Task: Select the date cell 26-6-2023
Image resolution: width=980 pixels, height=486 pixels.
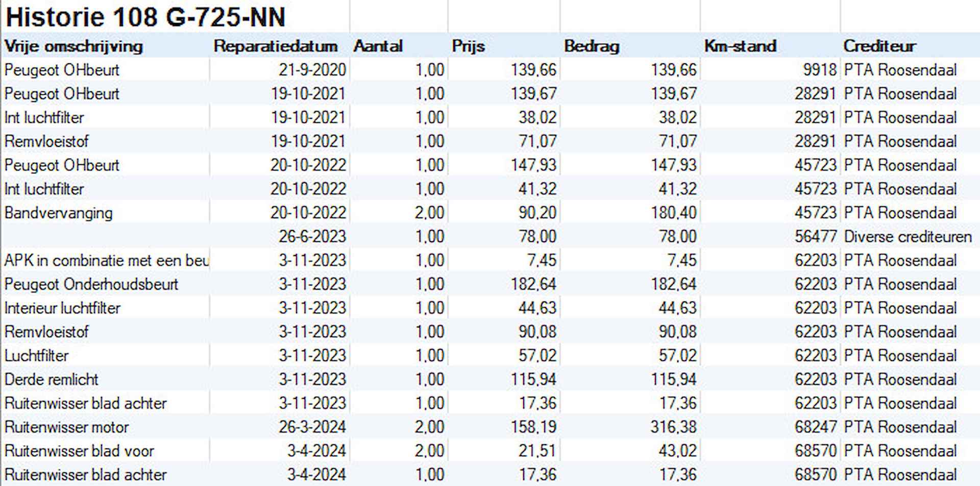Action: coord(312,237)
